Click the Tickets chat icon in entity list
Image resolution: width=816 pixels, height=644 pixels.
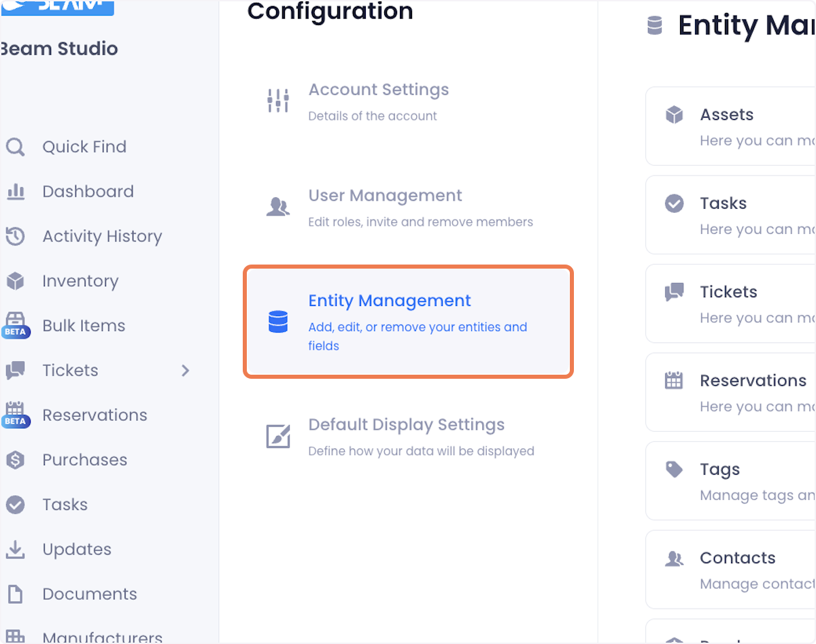pos(674,292)
